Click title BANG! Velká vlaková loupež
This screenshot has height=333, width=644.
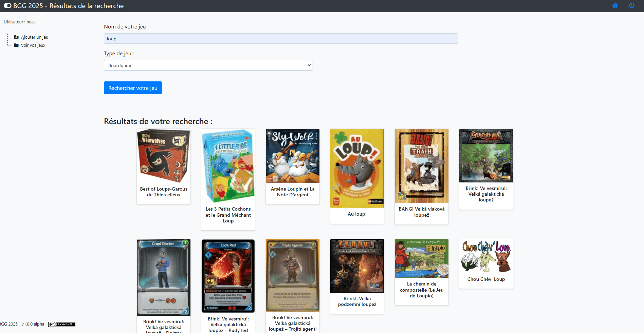[422, 212]
